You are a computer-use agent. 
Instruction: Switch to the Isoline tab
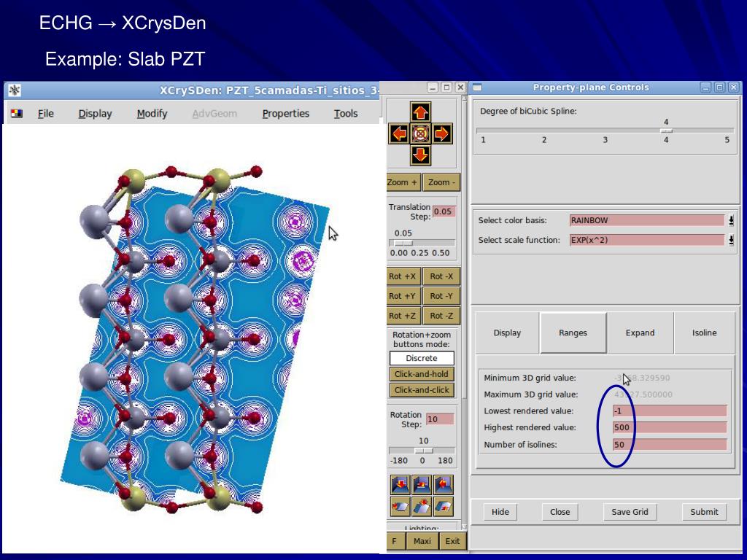click(704, 332)
